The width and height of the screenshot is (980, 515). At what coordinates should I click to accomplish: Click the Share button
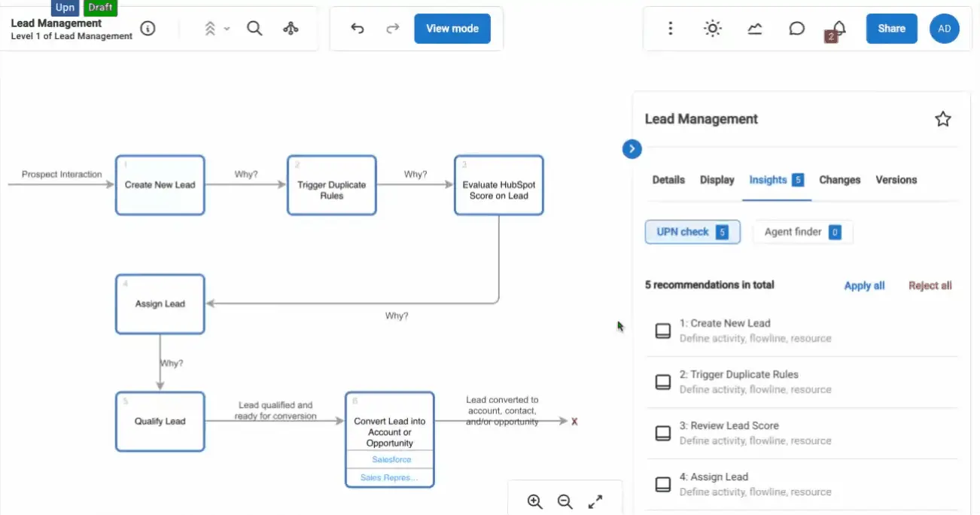point(891,29)
